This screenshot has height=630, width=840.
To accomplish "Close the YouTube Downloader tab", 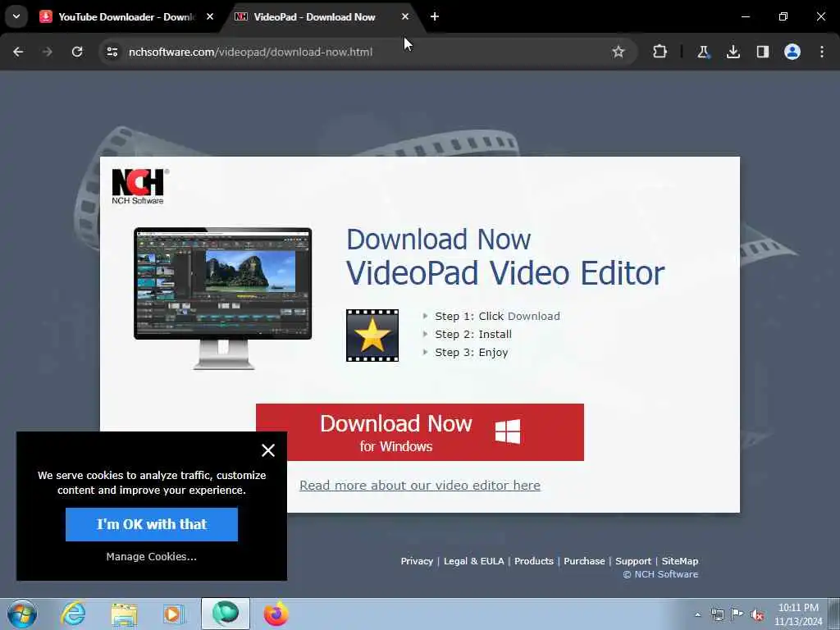I will click(x=210, y=16).
